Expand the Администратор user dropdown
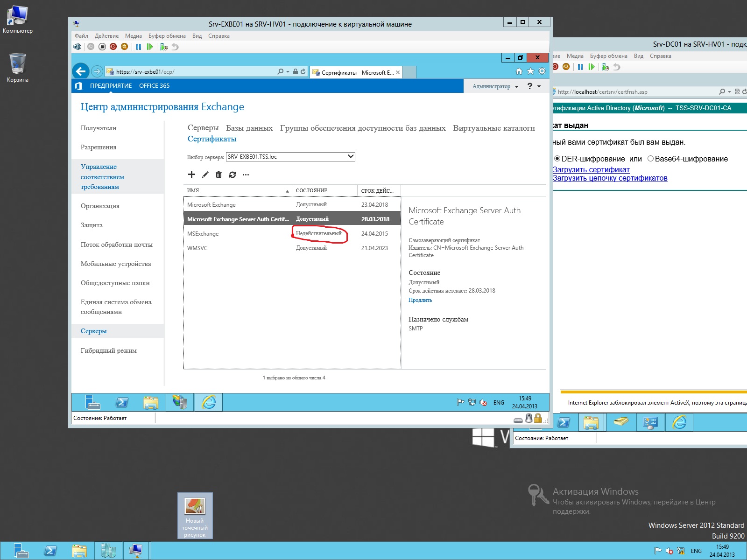The image size is (747, 560). [x=495, y=86]
